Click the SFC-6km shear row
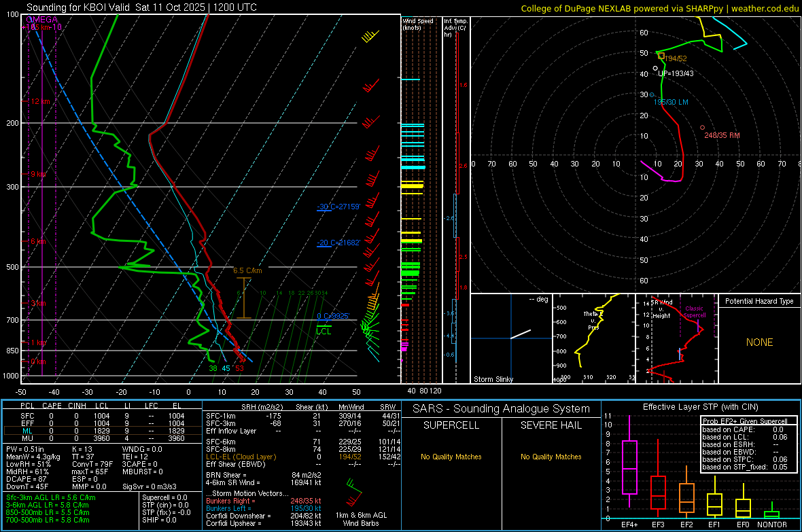 pos(303,442)
